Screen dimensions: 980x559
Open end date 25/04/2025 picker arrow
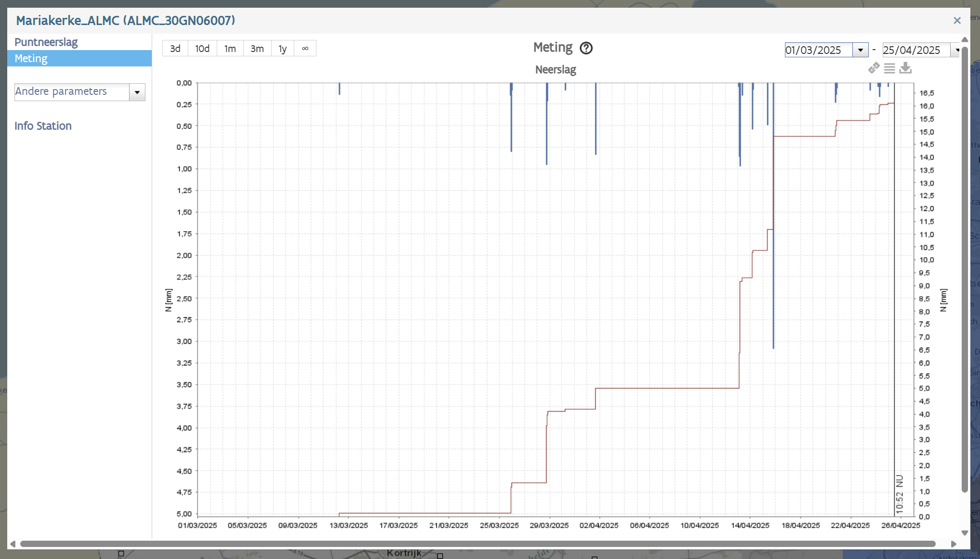pos(957,50)
